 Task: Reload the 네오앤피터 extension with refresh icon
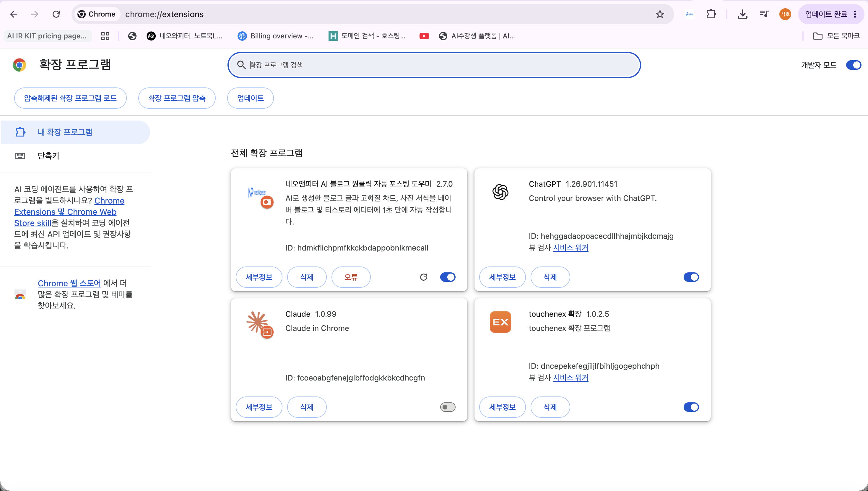pyautogui.click(x=424, y=277)
